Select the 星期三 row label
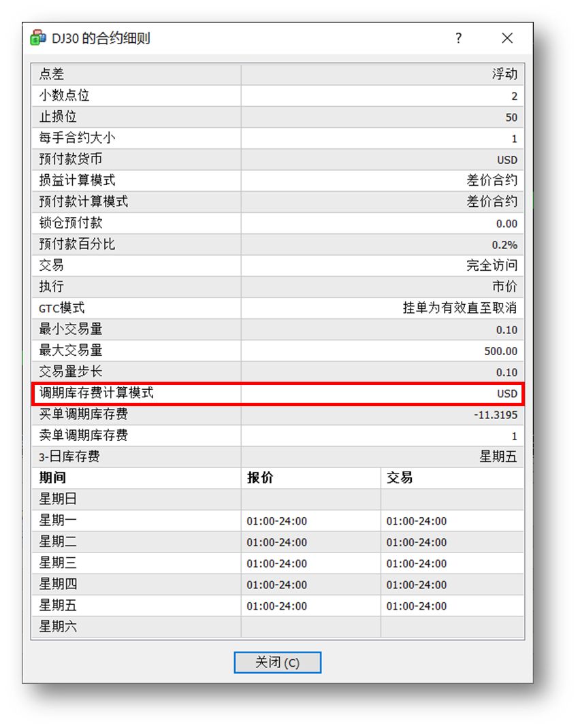 [58, 563]
